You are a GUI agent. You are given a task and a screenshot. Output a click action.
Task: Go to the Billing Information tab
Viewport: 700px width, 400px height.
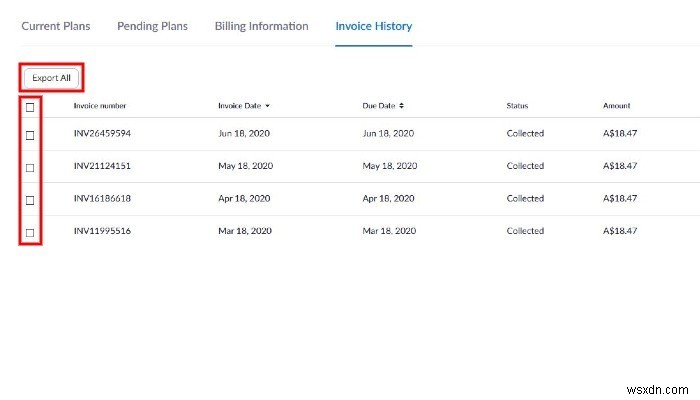coord(261,26)
